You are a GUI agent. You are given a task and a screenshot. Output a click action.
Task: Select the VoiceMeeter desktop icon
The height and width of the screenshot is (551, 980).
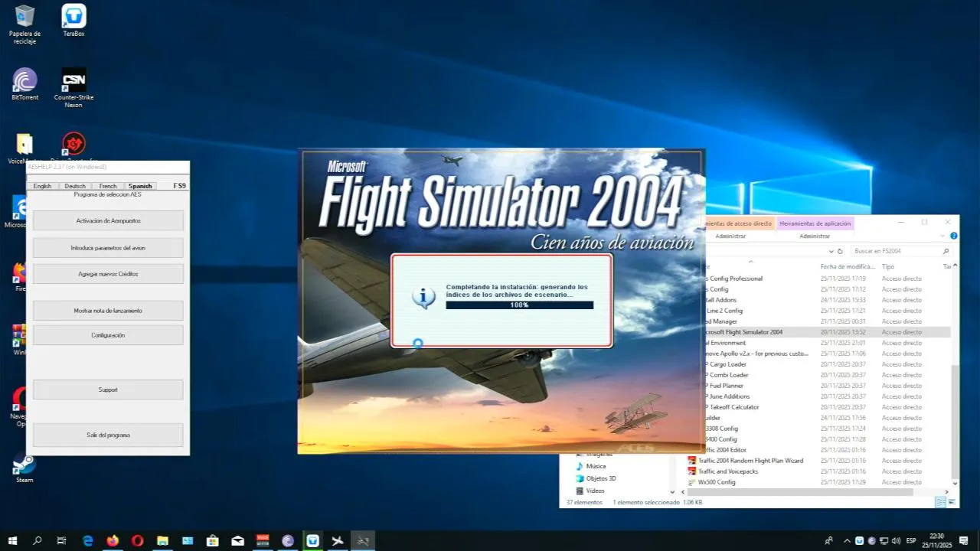coord(23,148)
